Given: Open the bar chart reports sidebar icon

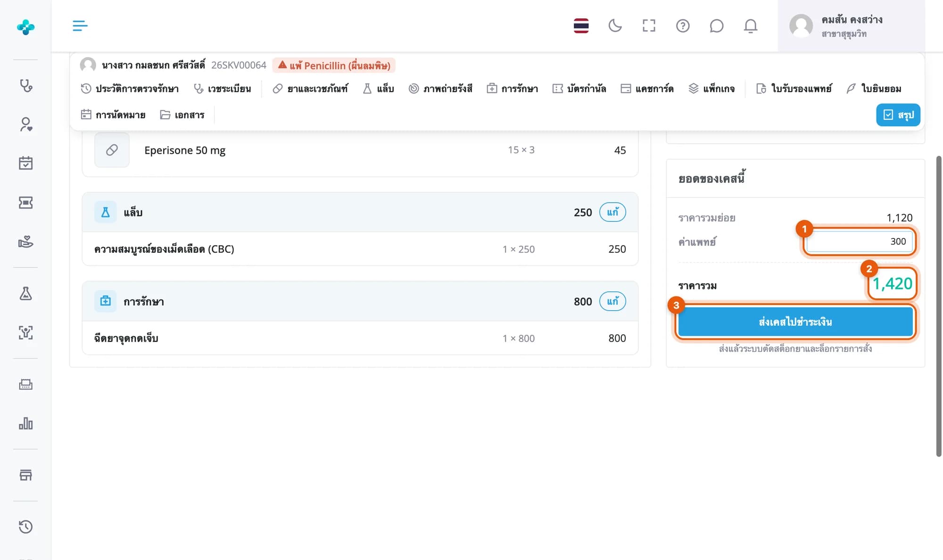Looking at the screenshot, I should 25,423.
